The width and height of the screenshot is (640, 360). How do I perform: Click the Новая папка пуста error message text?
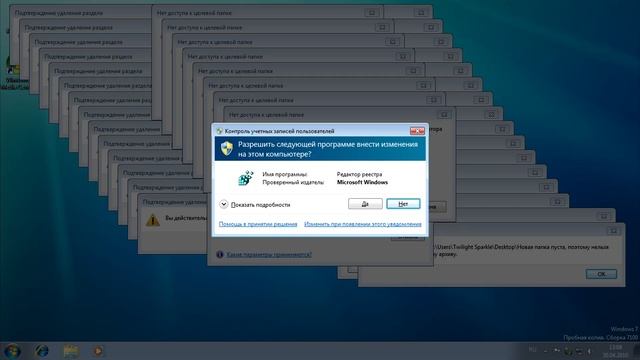[x=521, y=250]
